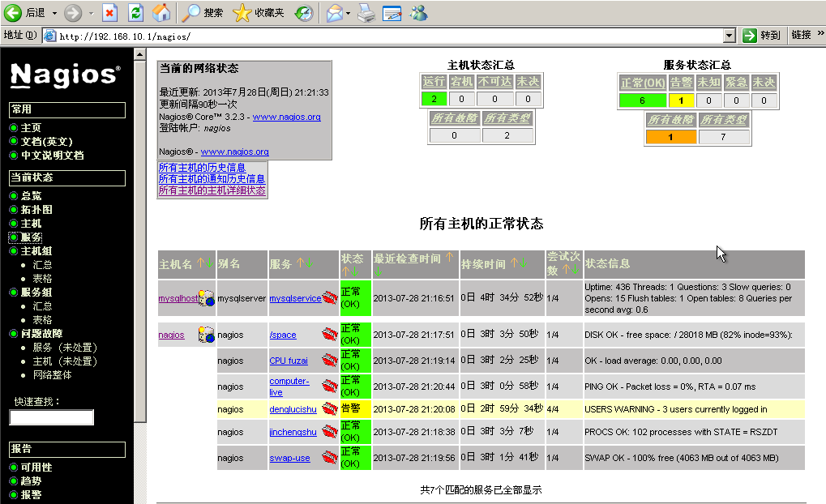Click green service 正常(OK) count 6
This screenshot has width=826, height=504.
point(642,100)
